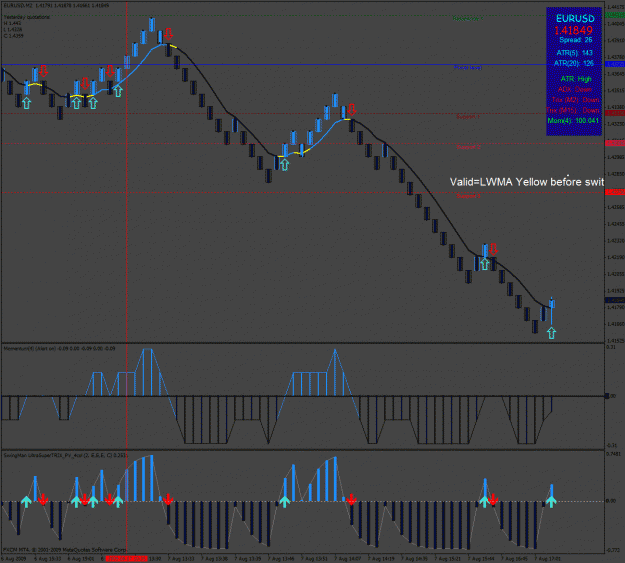Click the green resistance price tag on price axis
Screen dimensions: 625x563
pyautogui.click(x=615, y=15)
